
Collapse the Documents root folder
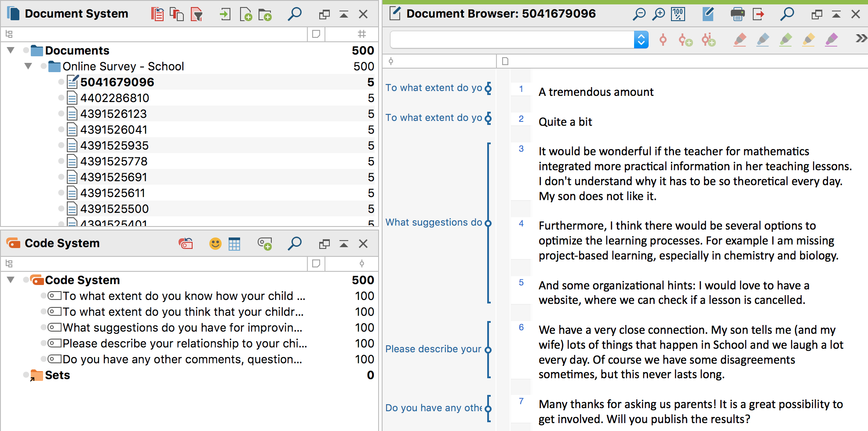pos(11,50)
